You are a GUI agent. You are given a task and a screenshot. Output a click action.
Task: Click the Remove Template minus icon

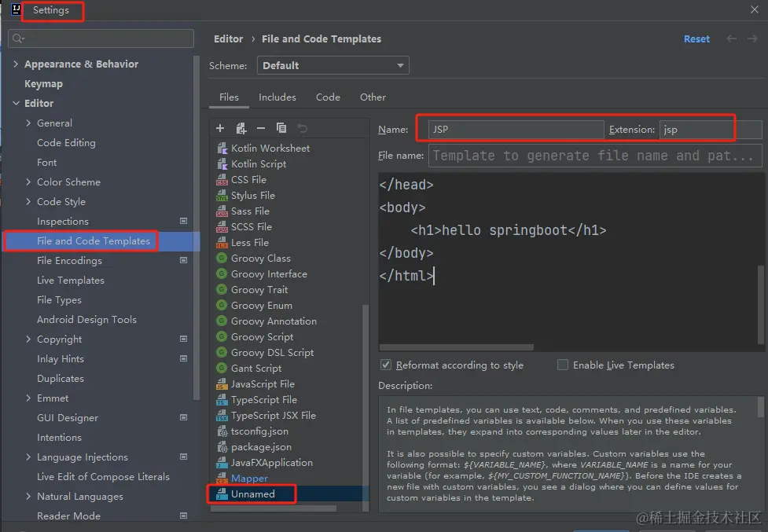(x=260, y=128)
